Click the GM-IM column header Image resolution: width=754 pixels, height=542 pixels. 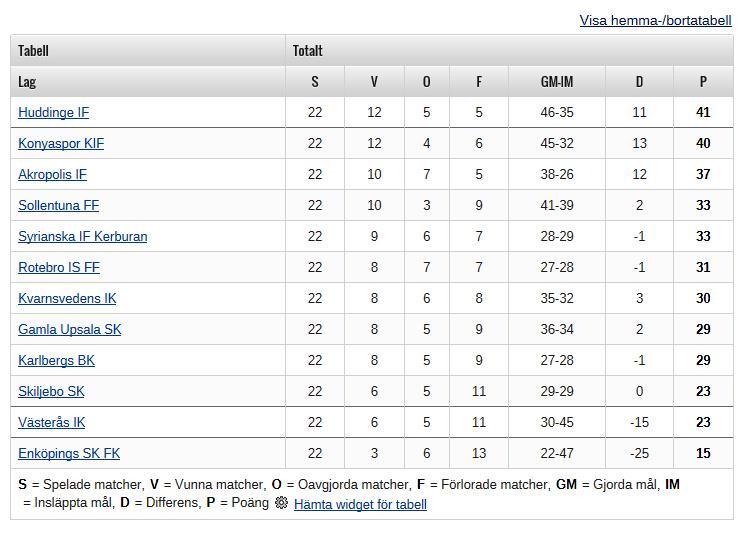coord(557,82)
